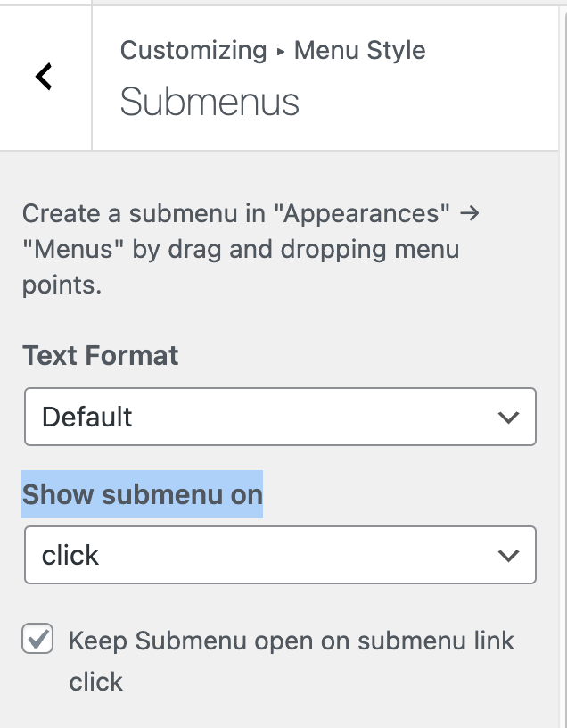Click the Submenus section heading

tap(210, 102)
